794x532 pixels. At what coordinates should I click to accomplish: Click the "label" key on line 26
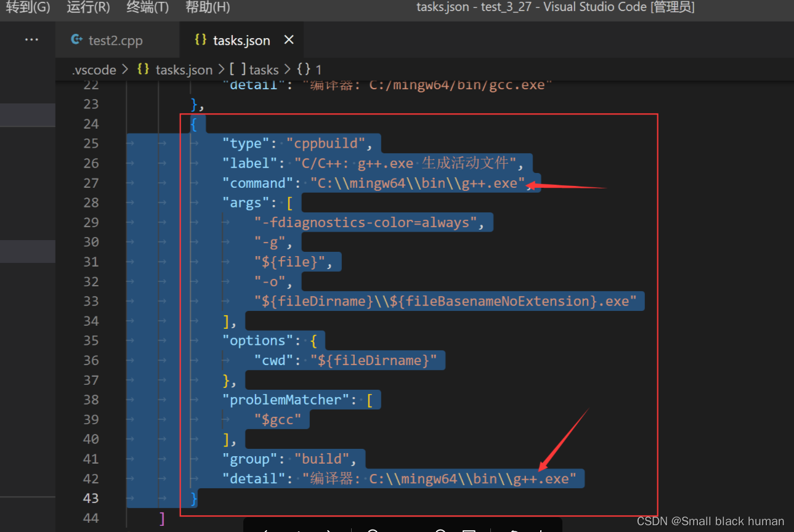[249, 163]
